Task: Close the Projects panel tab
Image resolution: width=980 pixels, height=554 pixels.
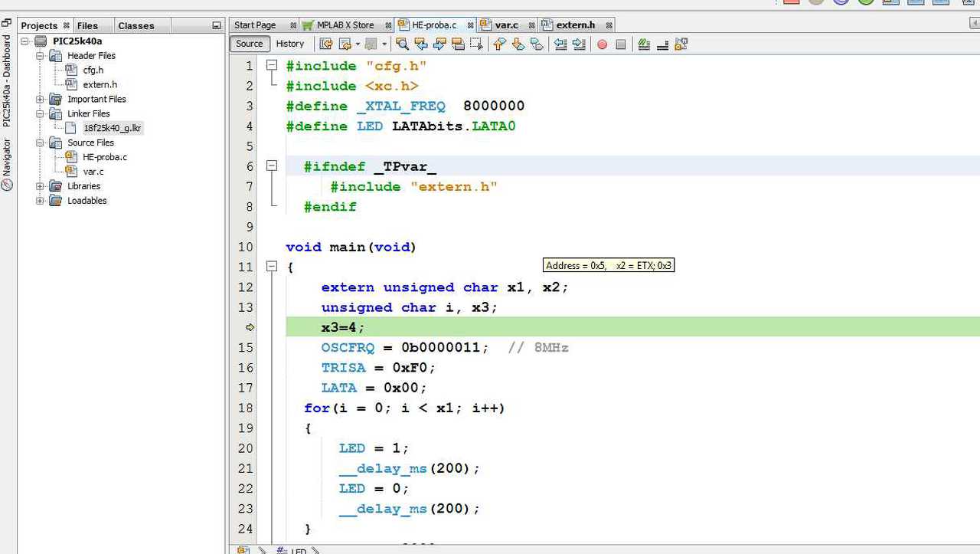Action: tap(67, 26)
